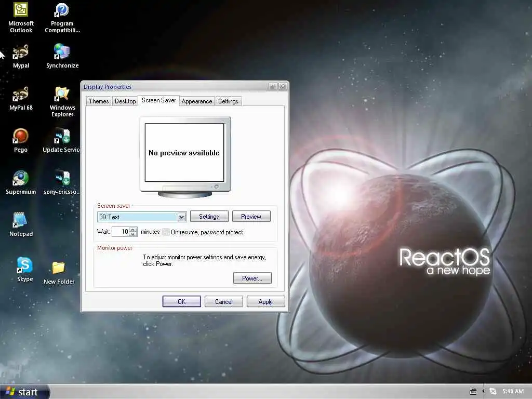Enable On resume, password protect checkbox
The width and height of the screenshot is (532, 399).
[166, 232]
